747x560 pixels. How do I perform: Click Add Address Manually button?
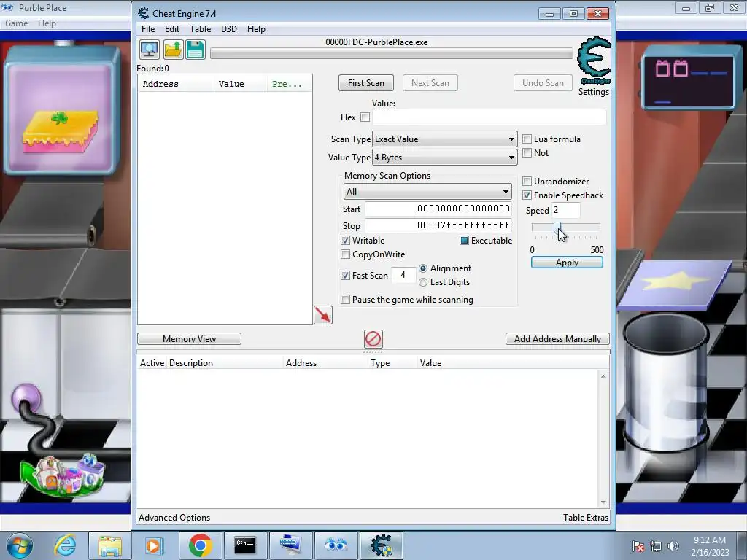(557, 339)
